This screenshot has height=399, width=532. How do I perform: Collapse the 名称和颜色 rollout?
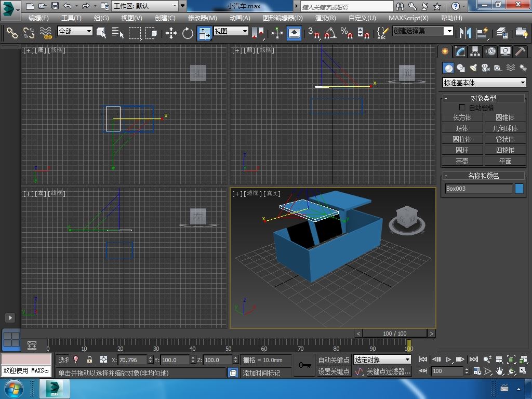(484, 176)
